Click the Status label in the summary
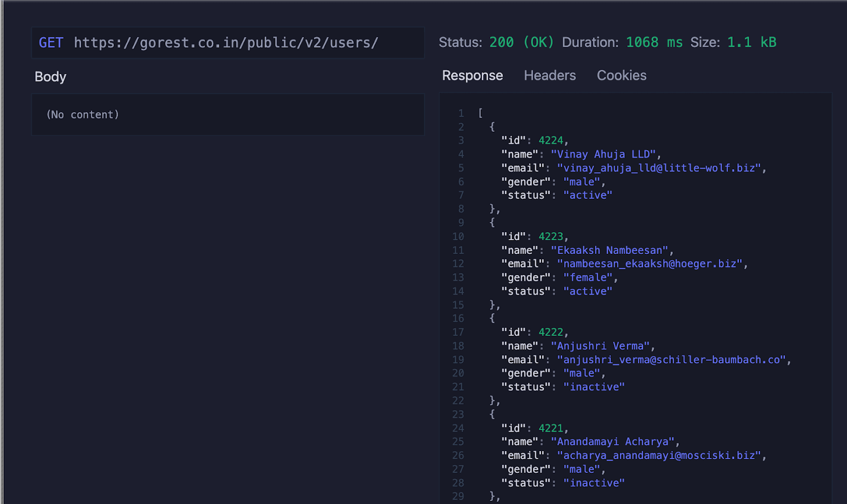 coord(461,42)
